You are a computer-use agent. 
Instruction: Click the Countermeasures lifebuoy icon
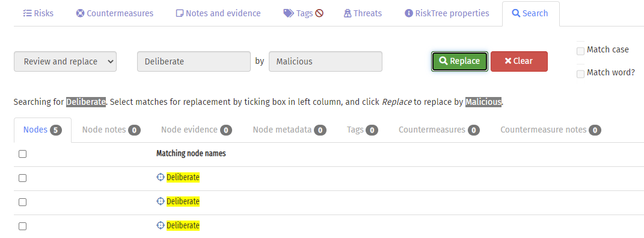[x=80, y=13]
